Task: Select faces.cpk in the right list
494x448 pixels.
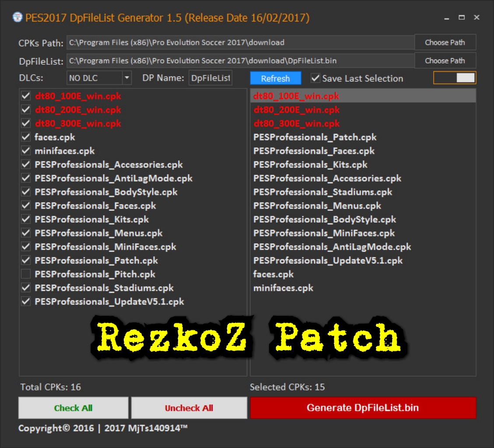Action: coord(363,274)
